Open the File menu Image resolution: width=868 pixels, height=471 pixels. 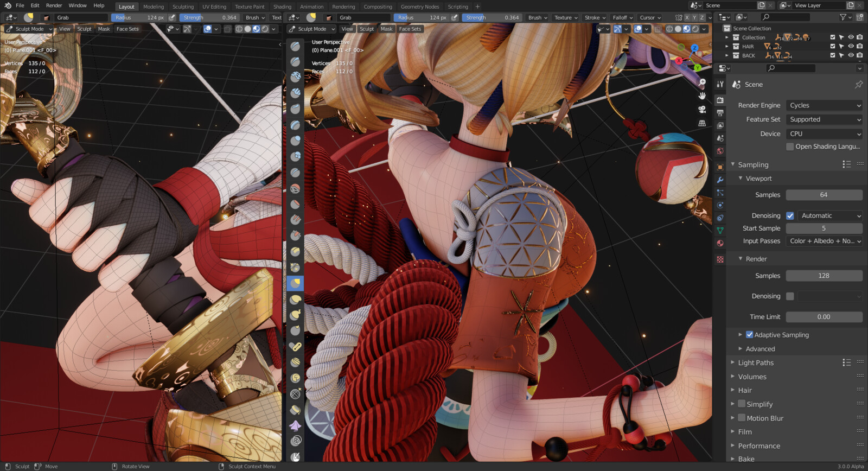pyautogui.click(x=20, y=5)
